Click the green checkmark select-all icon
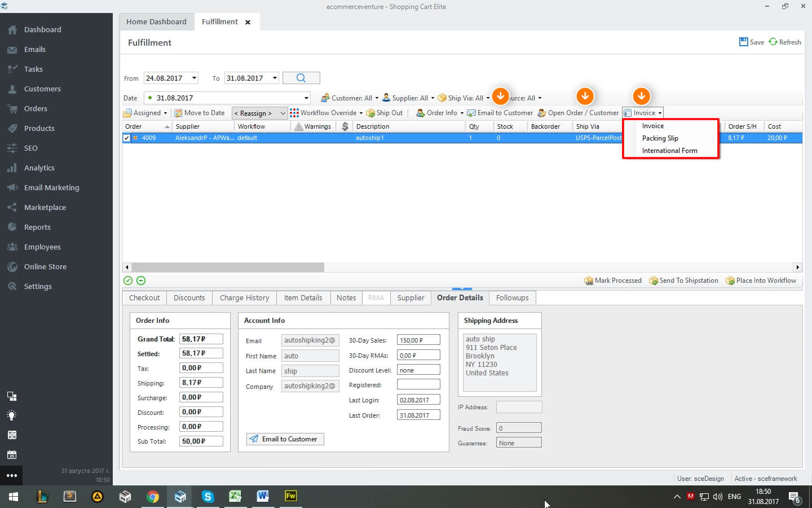 click(x=128, y=281)
